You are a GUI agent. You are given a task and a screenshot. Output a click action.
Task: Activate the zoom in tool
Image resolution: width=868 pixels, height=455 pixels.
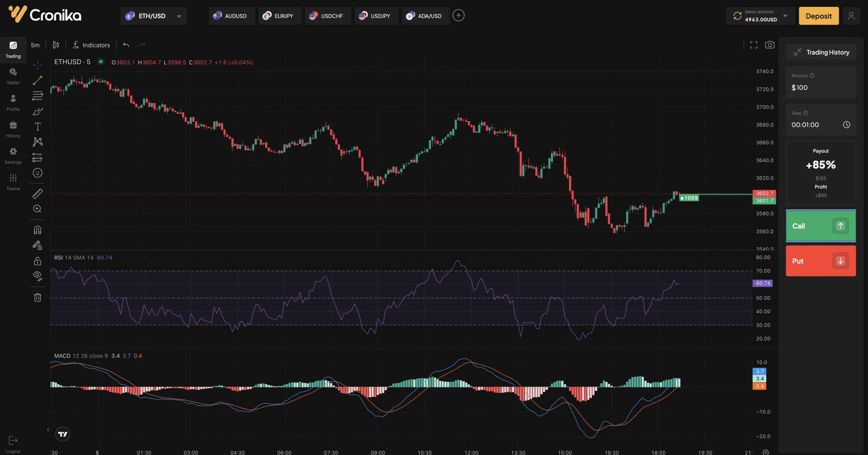point(38,209)
